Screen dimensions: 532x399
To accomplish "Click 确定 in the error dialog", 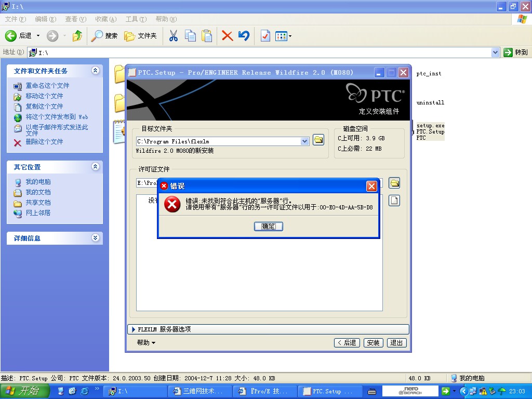I will coord(269,227).
